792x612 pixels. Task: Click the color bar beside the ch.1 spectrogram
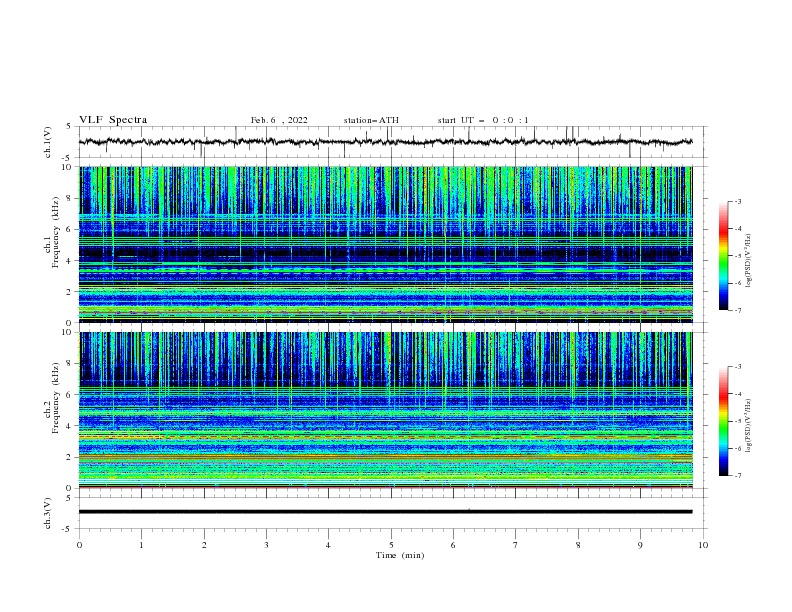pyautogui.click(x=723, y=256)
